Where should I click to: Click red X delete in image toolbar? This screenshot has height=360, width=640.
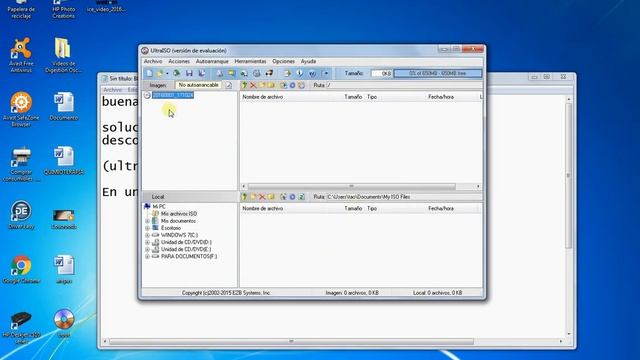click(253, 85)
